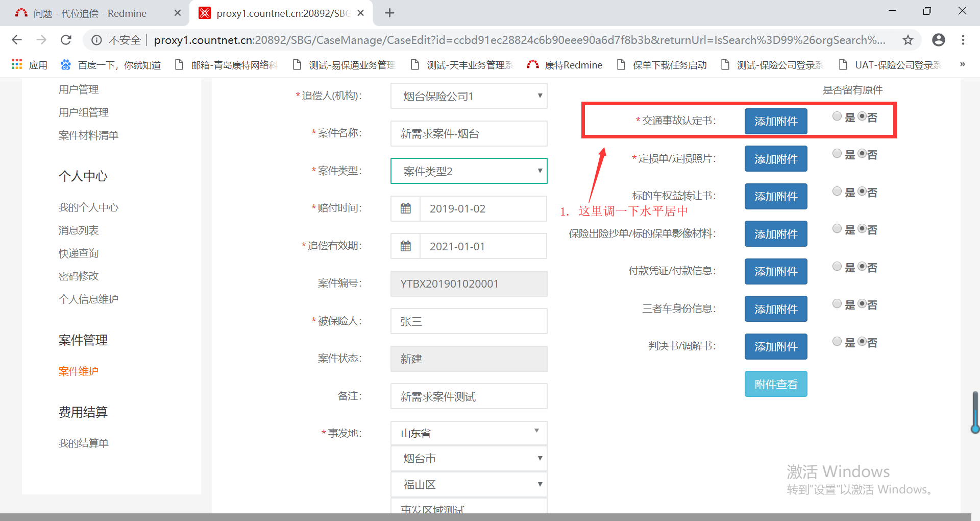
Task: Click the 赔付时间 date field
Action: tap(483, 208)
